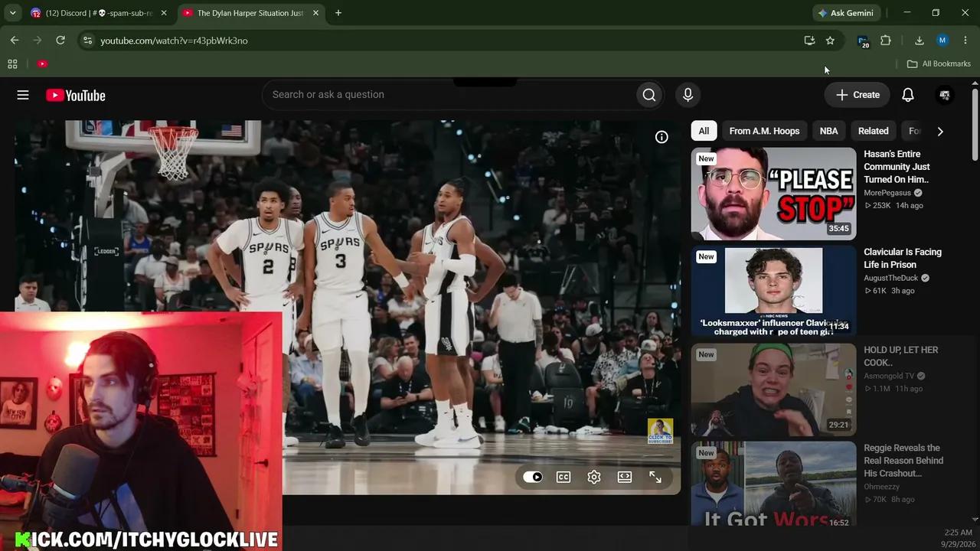The width and height of the screenshot is (980, 551).
Task: Visit AugustTheDuck channel name
Action: 890,278
